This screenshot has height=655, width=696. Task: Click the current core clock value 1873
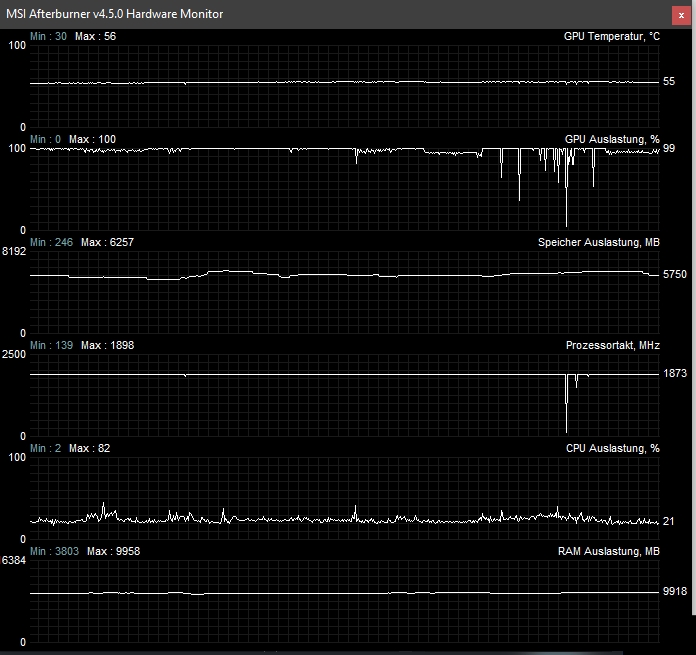pos(675,373)
